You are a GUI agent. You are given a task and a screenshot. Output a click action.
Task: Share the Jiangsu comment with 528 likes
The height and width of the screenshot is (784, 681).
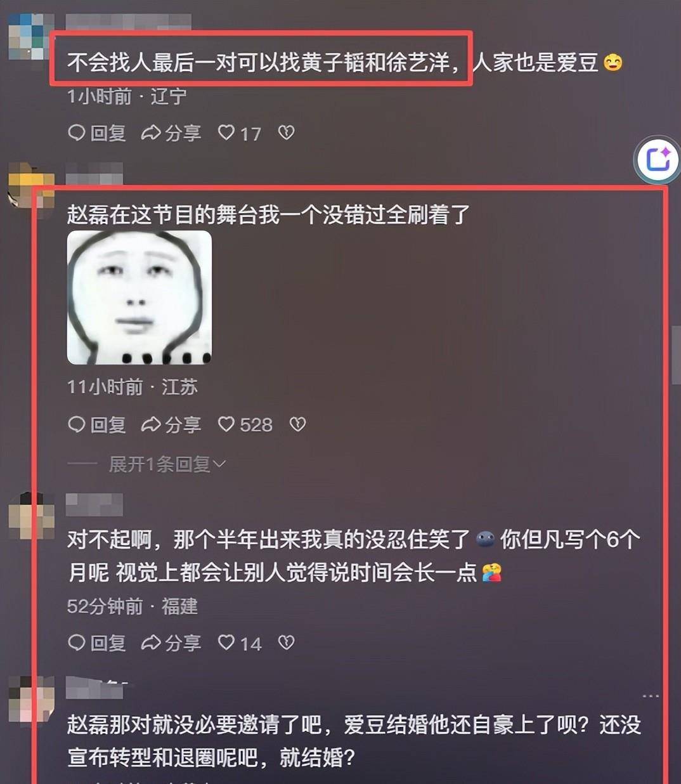(171, 424)
